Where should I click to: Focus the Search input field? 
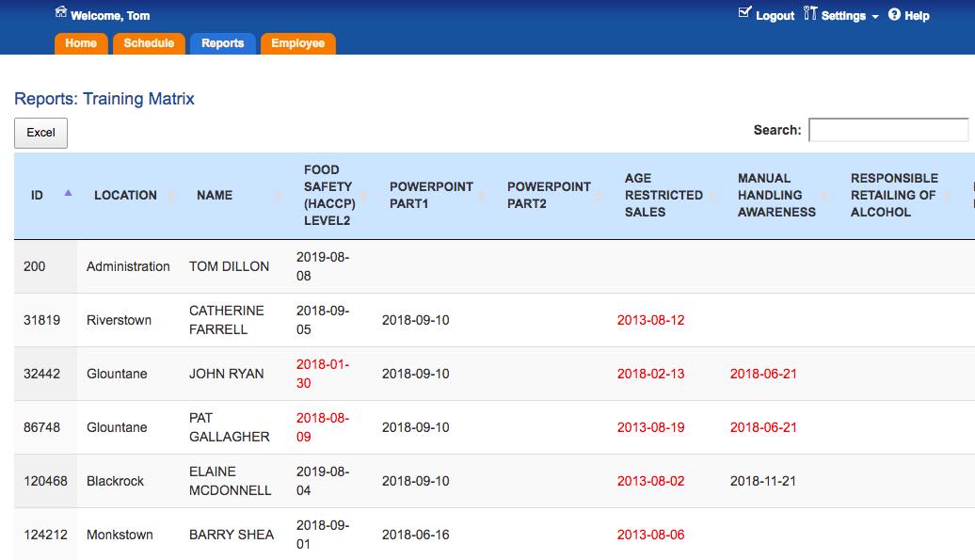(x=888, y=130)
